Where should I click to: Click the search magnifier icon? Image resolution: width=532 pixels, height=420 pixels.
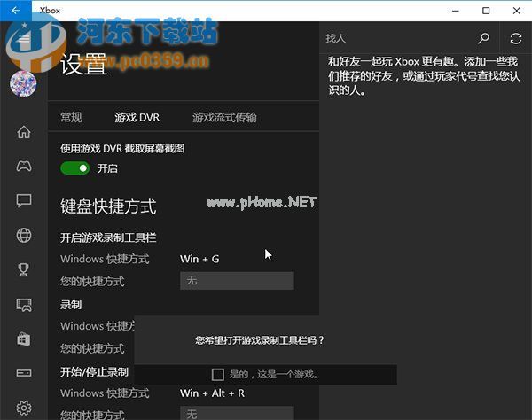pos(483,38)
